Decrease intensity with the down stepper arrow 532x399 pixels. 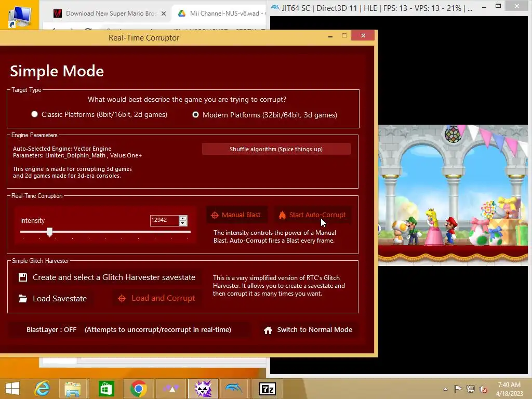183,223
